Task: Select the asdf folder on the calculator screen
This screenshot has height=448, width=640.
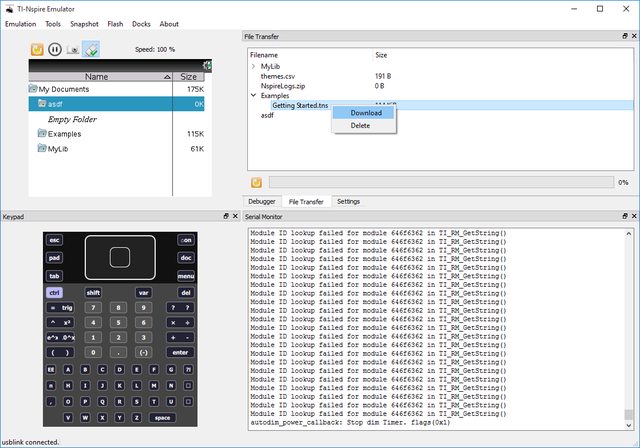Action: [116, 104]
